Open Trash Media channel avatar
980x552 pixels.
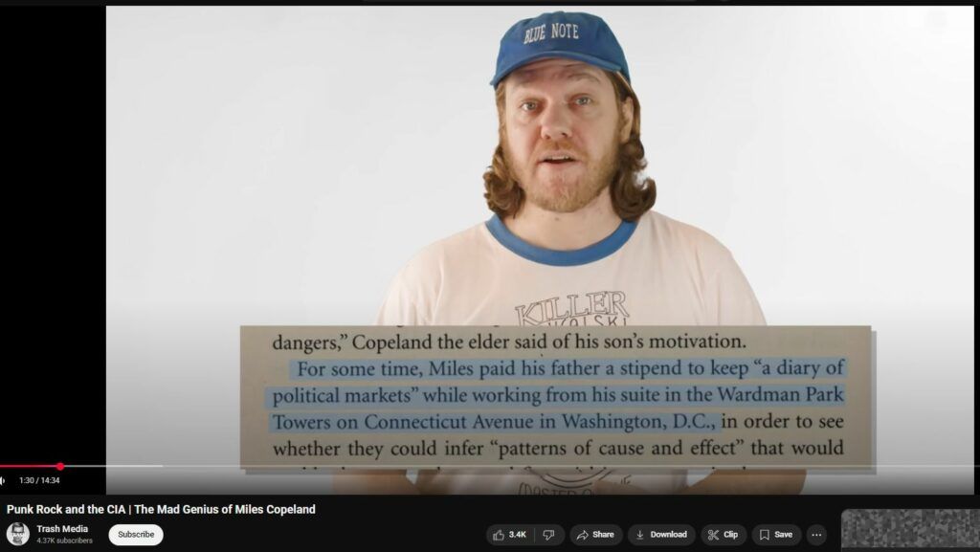click(18, 535)
